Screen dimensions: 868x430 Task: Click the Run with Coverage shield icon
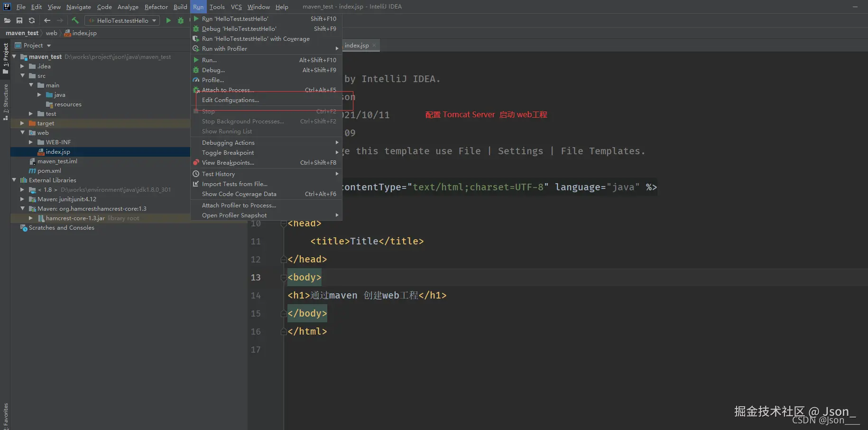pos(196,38)
